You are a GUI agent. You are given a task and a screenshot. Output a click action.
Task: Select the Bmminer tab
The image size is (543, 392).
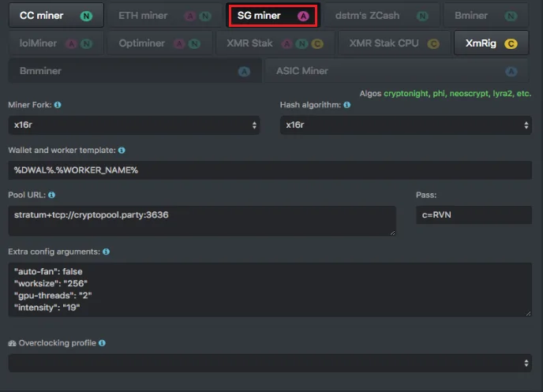(x=135, y=71)
